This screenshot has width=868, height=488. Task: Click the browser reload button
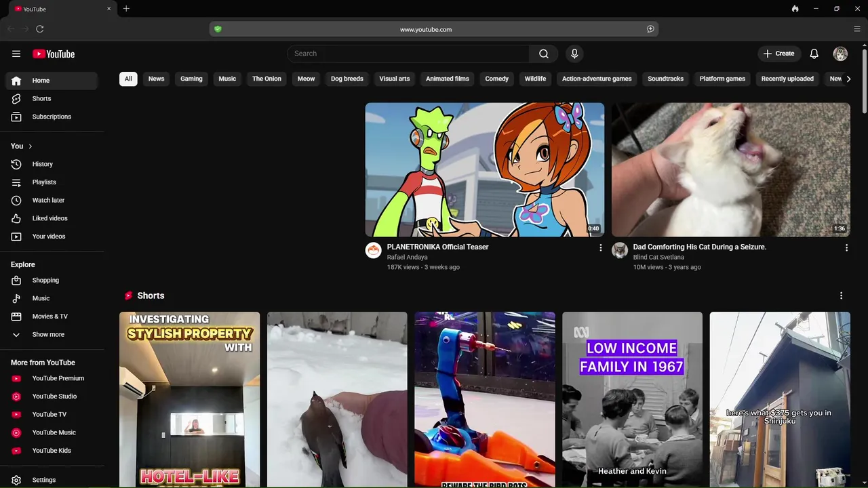pyautogui.click(x=40, y=29)
